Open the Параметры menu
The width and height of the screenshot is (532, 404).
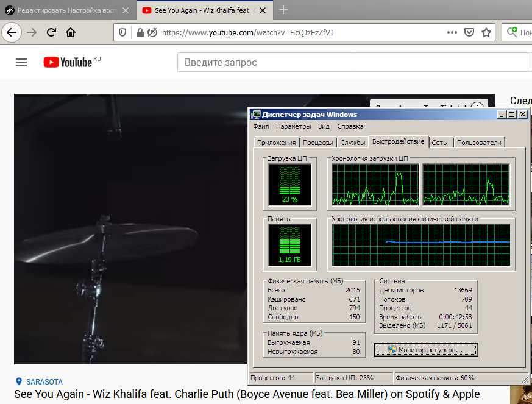(293, 126)
